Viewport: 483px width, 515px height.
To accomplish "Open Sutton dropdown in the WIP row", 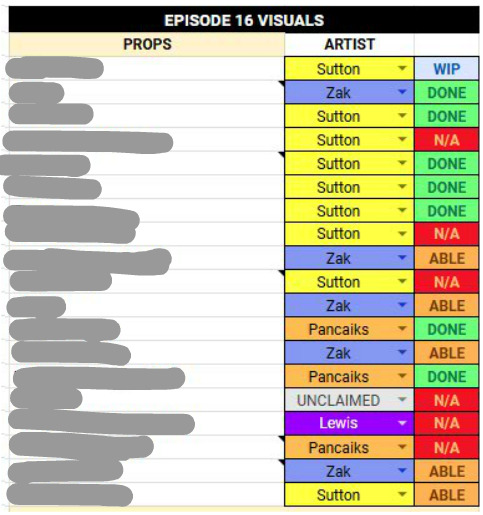I will 402,69.
